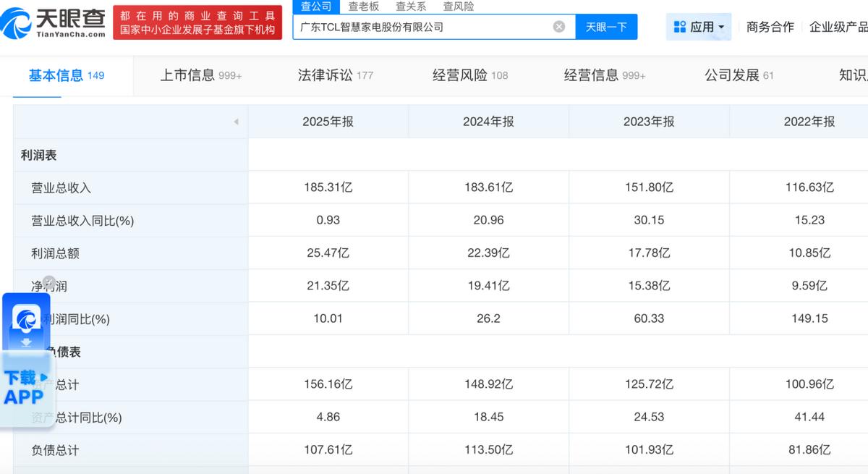This screenshot has width=868, height=474.
Task: Click the company name search field
Action: [x=422, y=27]
